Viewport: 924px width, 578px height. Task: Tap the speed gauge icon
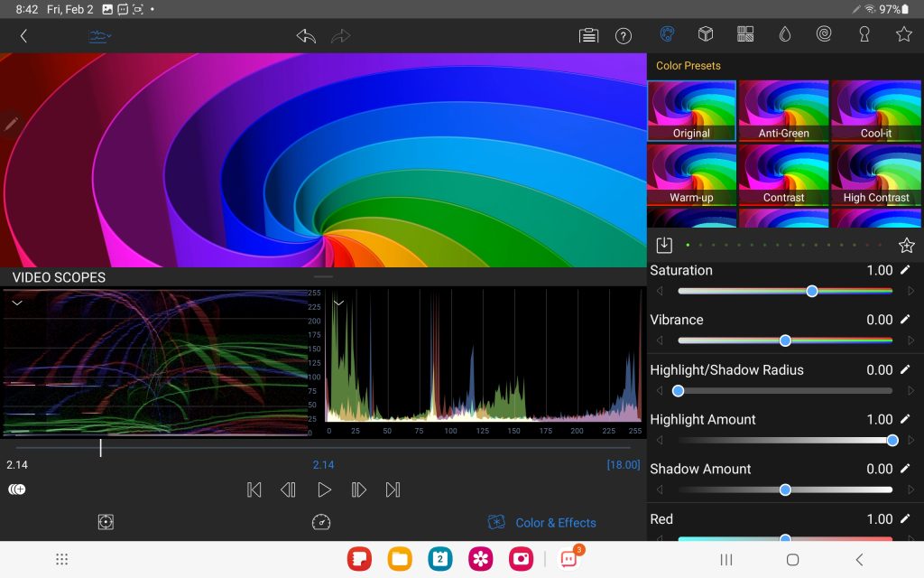(322, 522)
